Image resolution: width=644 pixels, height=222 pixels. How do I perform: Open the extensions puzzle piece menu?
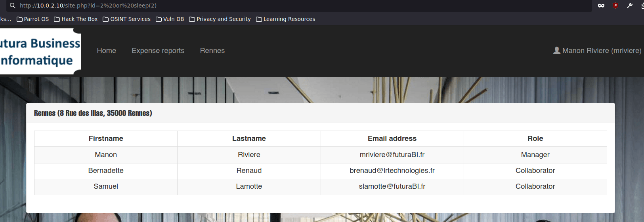(x=642, y=6)
